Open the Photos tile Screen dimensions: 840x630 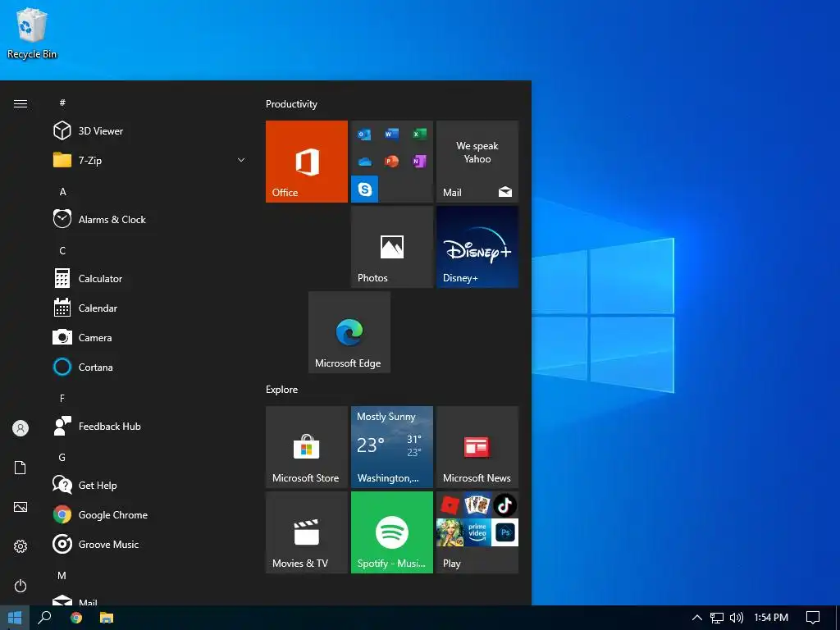[392, 247]
